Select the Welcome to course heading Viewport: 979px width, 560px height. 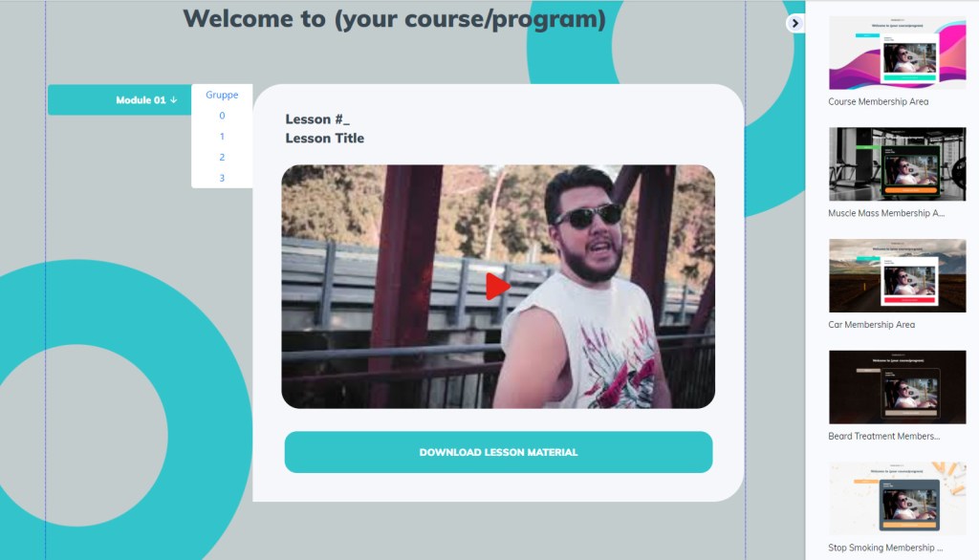(x=395, y=19)
